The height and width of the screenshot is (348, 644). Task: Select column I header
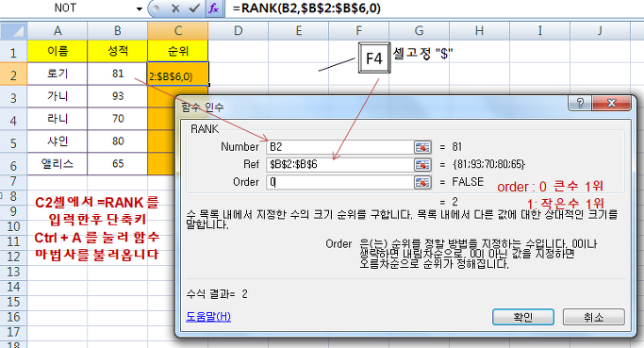[539, 31]
